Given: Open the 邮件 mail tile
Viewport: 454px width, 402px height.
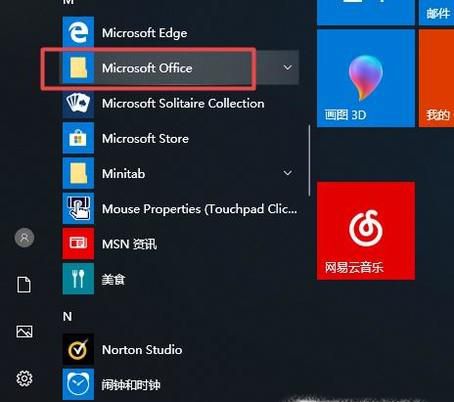Looking at the screenshot, I should point(436,12).
